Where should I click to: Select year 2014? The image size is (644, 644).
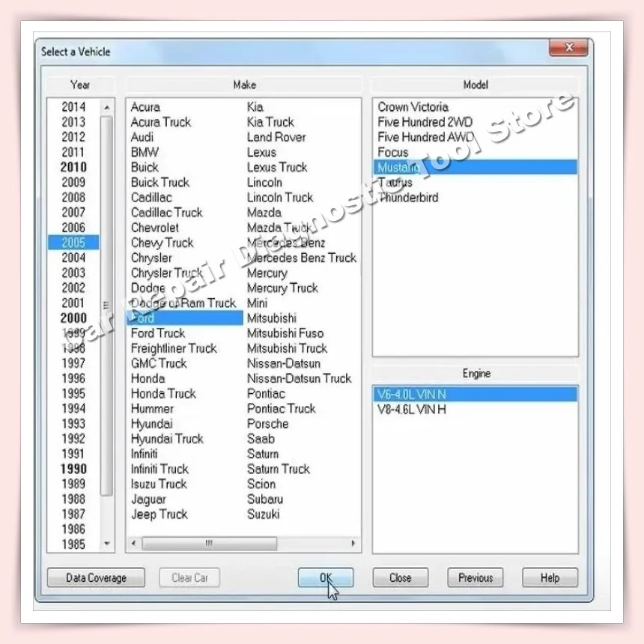[73, 107]
